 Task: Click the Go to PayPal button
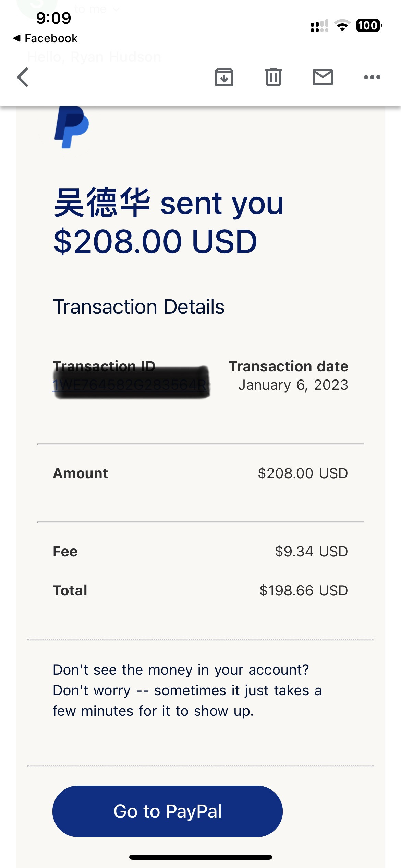click(168, 811)
